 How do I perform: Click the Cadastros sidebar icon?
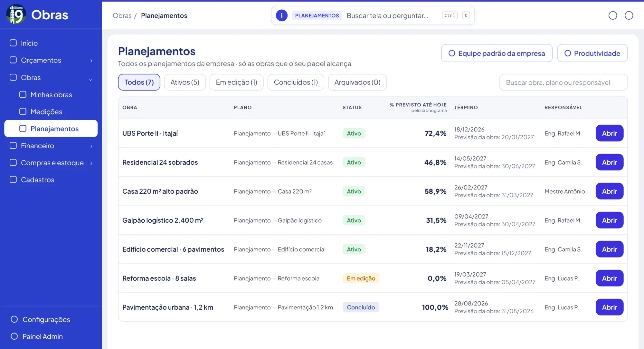pyautogui.click(x=13, y=179)
